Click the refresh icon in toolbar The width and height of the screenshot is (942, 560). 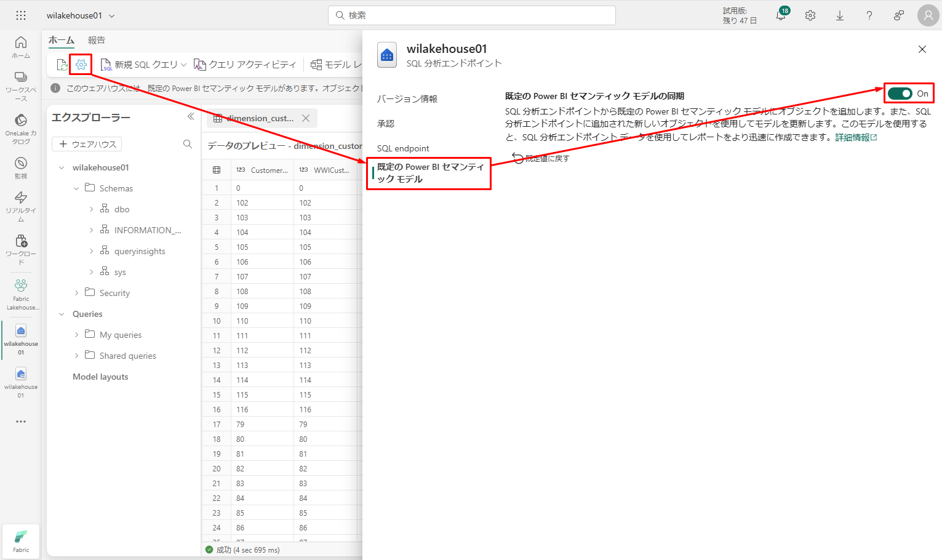click(62, 65)
